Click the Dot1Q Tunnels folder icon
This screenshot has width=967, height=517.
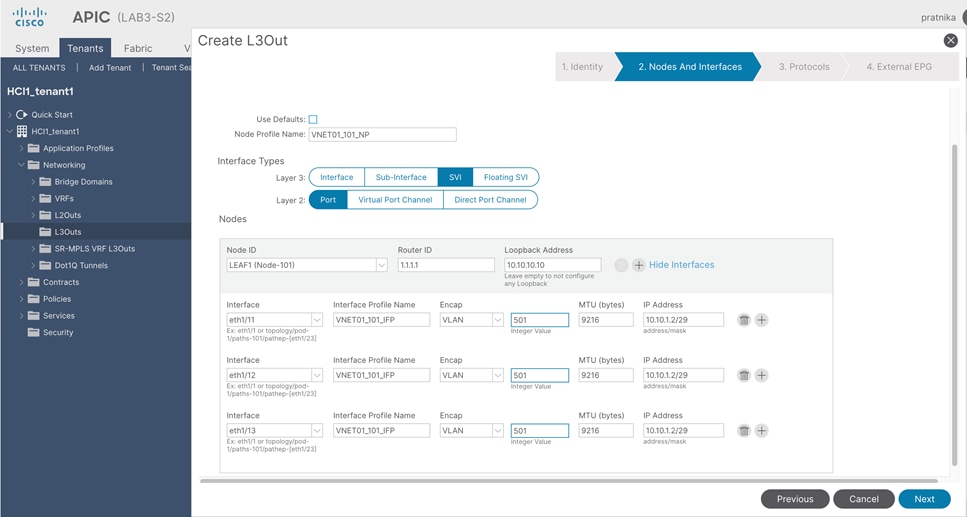pos(45,265)
